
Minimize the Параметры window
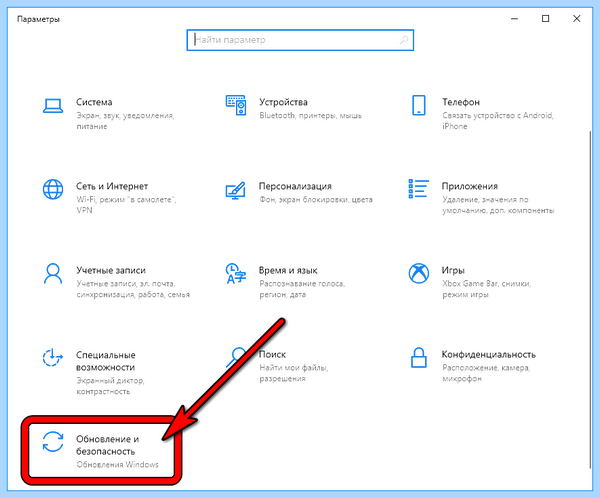pos(514,18)
